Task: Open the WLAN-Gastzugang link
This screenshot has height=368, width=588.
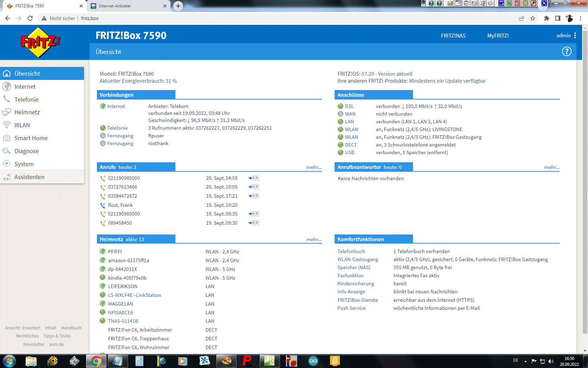Action: click(x=358, y=259)
